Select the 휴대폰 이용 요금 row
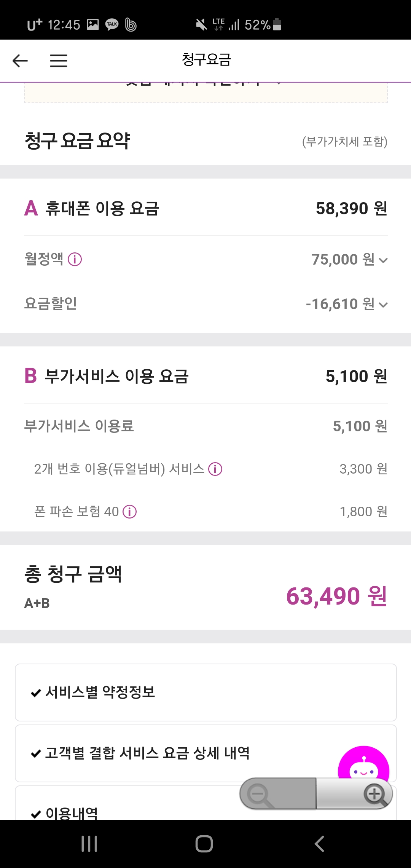Screen dimensions: 411x868 (205, 208)
